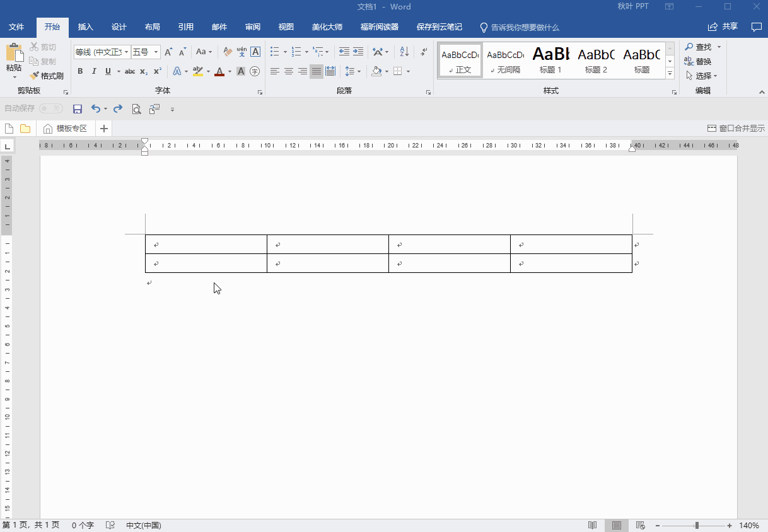The width and height of the screenshot is (768, 532).
Task: Click the increase indent icon
Action: [x=358, y=52]
